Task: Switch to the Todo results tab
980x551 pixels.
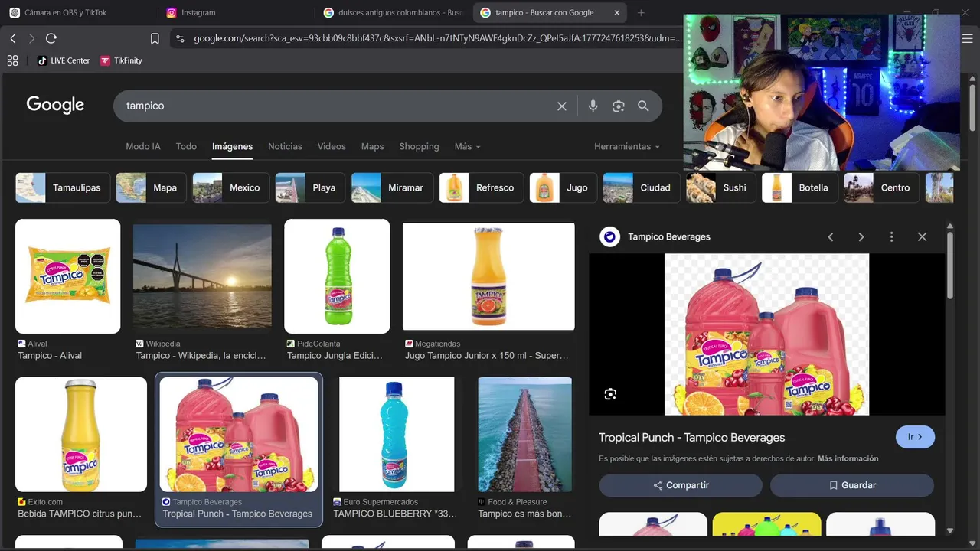Action: (186, 146)
